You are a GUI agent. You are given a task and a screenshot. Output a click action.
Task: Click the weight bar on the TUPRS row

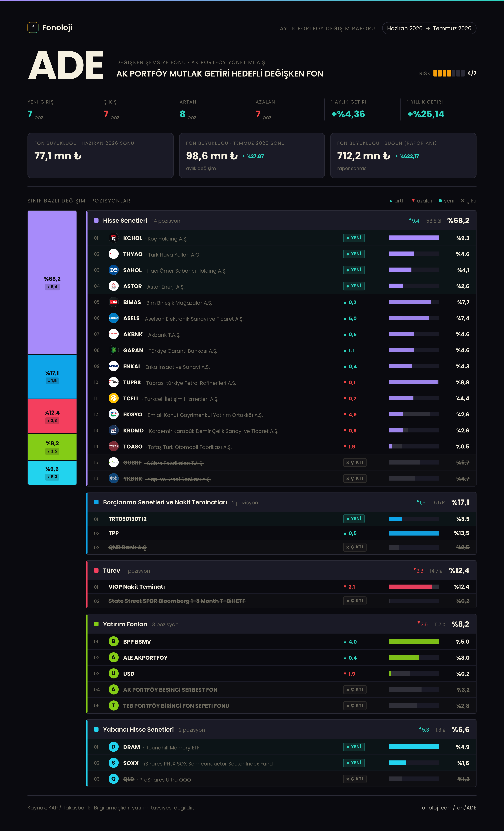(414, 382)
